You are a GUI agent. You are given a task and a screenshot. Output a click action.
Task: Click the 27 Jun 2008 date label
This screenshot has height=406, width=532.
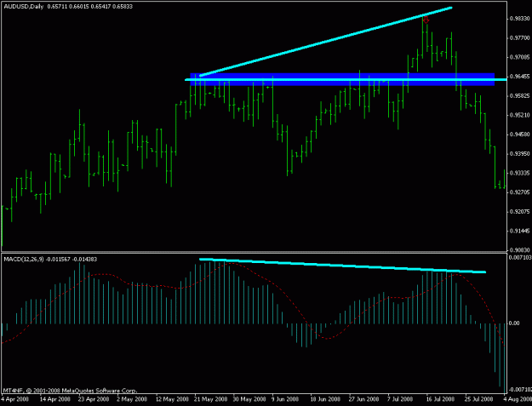point(364,399)
